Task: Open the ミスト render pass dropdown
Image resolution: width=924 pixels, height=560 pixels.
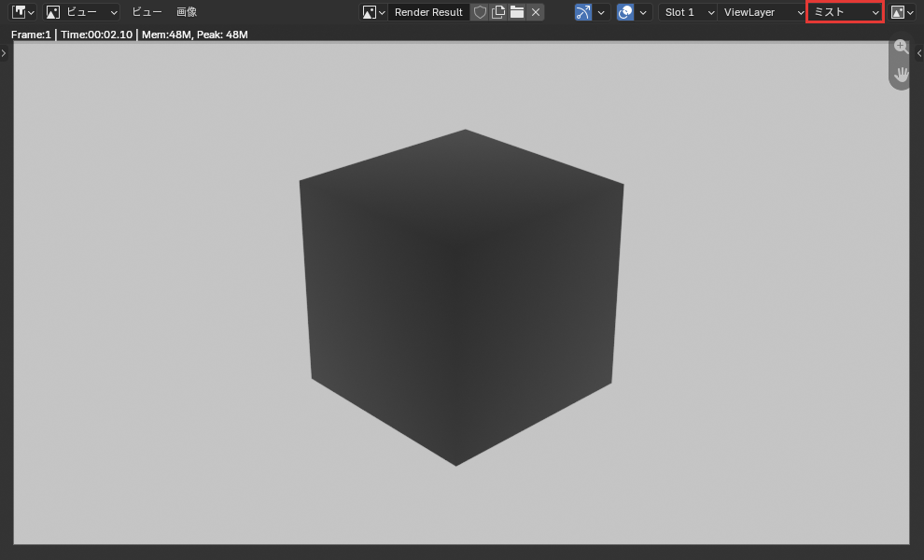Action: [x=845, y=12]
